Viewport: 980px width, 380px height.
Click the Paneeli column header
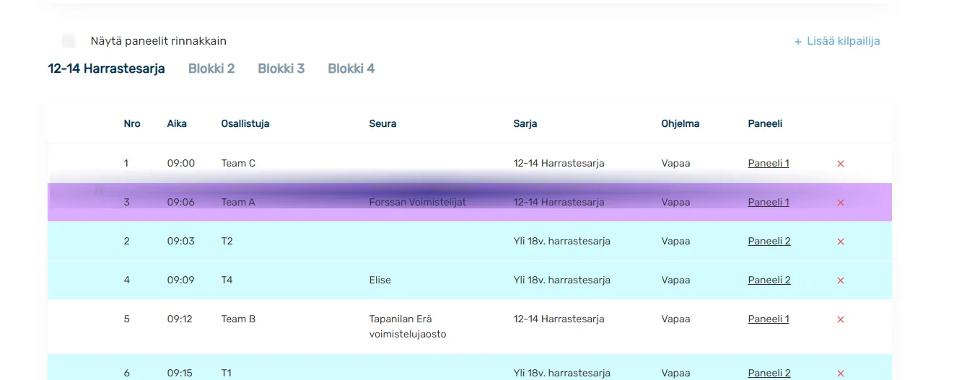coord(765,123)
